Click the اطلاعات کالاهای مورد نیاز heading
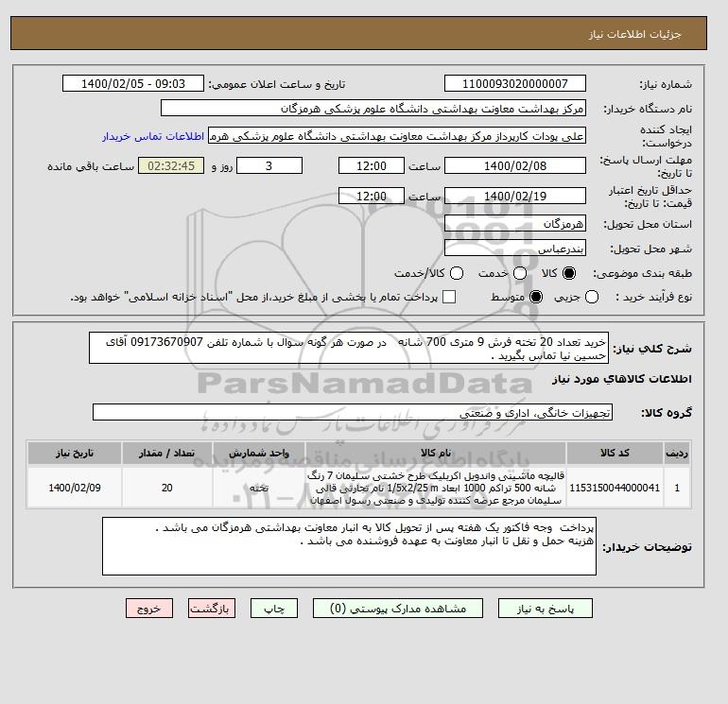 point(622,379)
